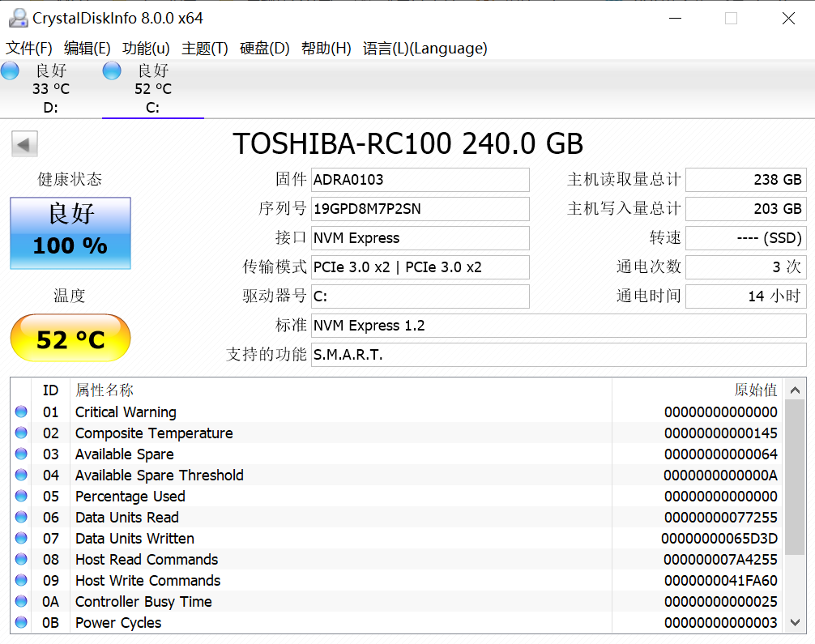815x644 pixels.
Task: Click the total host reads value 238 GB
Action: [746, 180]
